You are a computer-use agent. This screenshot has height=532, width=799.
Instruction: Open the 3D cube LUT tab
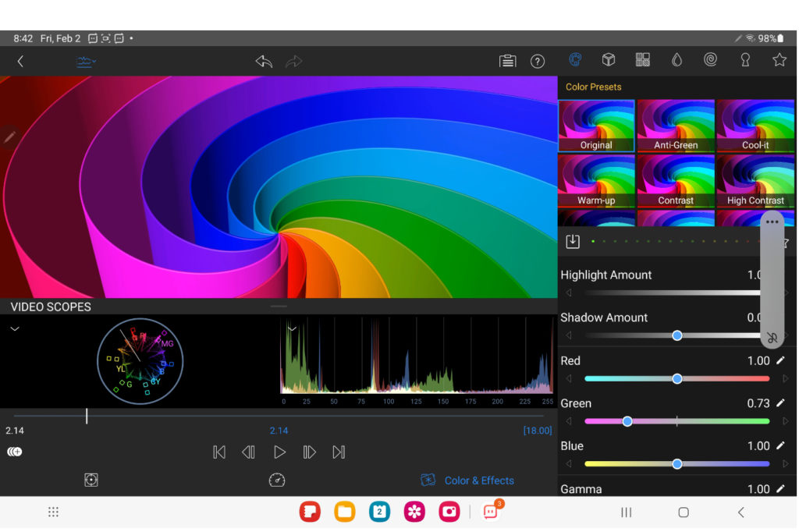point(609,60)
